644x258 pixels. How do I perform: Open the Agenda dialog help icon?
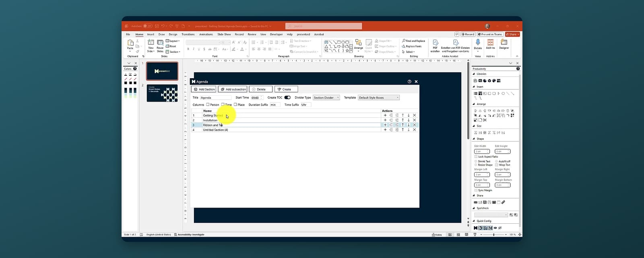[x=409, y=81]
